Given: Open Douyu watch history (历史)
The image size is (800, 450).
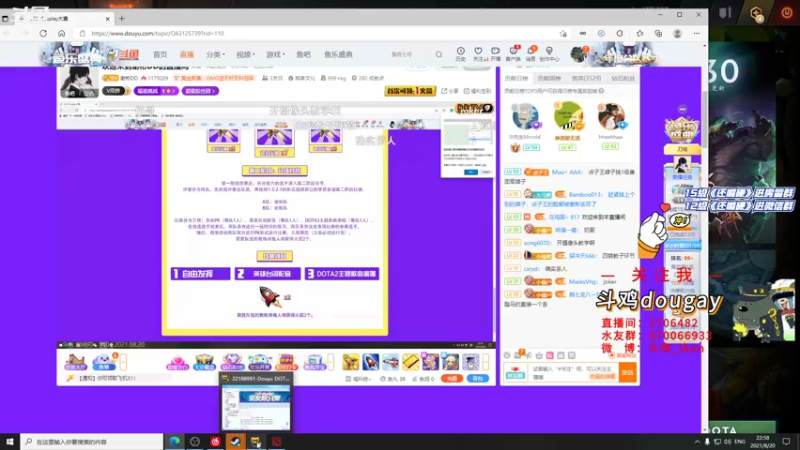Looking at the screenshot, I should 460,54.
